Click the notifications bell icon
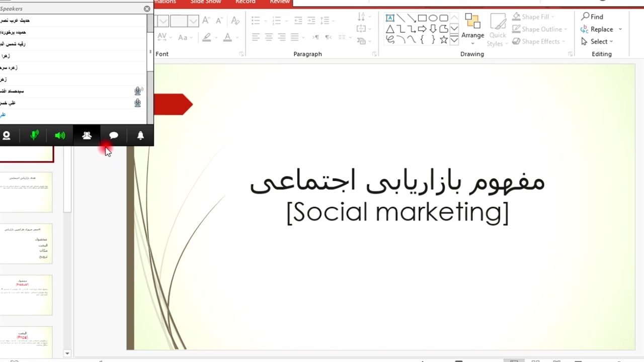 [x=140, y=136]
